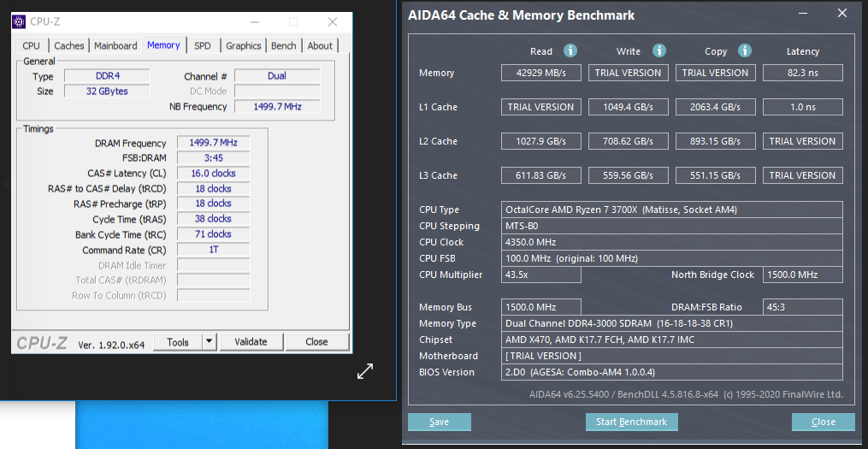Click the CPU Multiplier 43.5x field

point(540,275)
